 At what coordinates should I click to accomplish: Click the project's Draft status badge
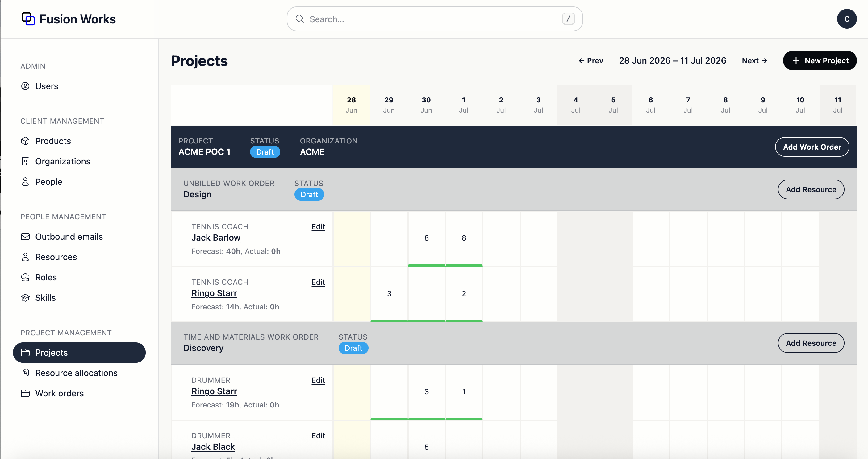[265, 152]
